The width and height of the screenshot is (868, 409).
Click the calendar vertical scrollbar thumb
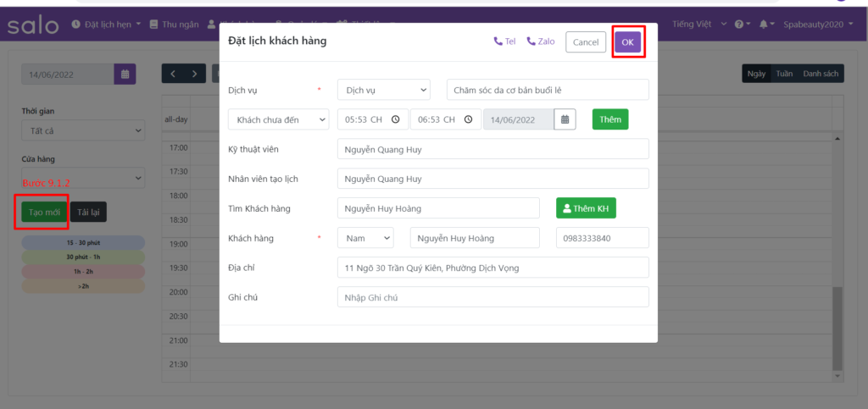coord(837,329)
